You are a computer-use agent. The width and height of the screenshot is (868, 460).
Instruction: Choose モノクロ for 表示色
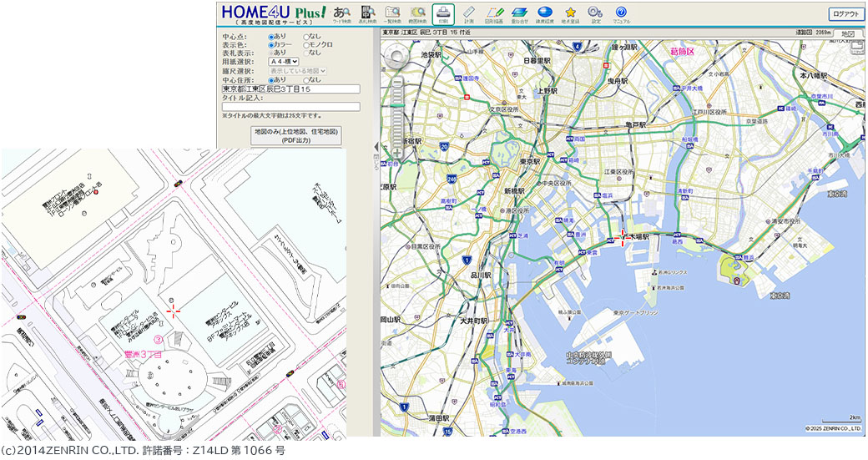tap(306, 45)
